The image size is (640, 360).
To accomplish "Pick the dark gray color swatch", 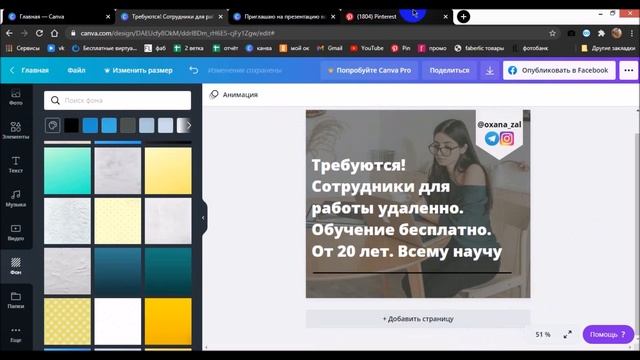I will click(x=128, y=125).
